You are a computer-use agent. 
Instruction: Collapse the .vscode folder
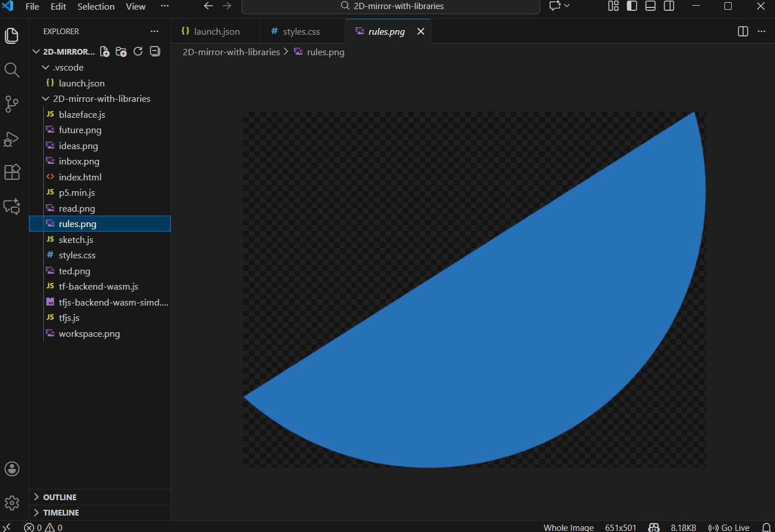coord(68,68)
